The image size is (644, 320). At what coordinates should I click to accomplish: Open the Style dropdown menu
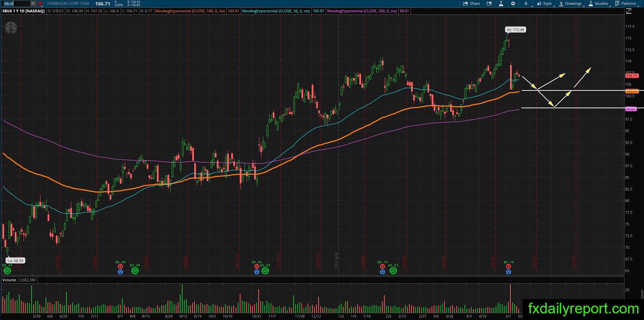545,3
